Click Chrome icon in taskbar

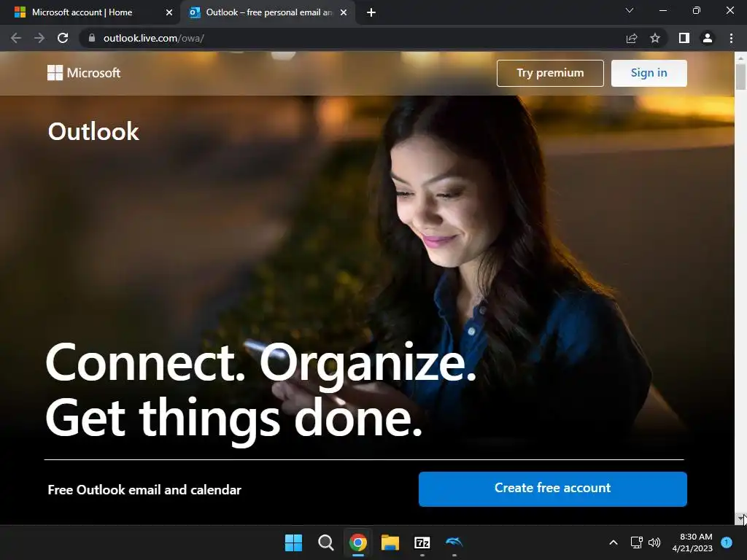pyautogui.click(x=357, y=542)
